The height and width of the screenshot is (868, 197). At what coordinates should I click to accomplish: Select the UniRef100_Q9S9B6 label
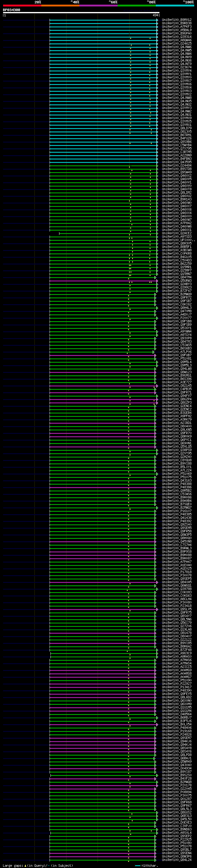[177, 142]
